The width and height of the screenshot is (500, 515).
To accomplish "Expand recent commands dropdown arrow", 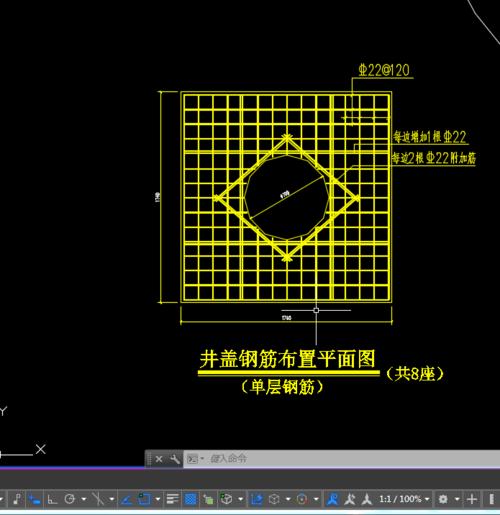I will pyautogui.click(x=202, y=459).
